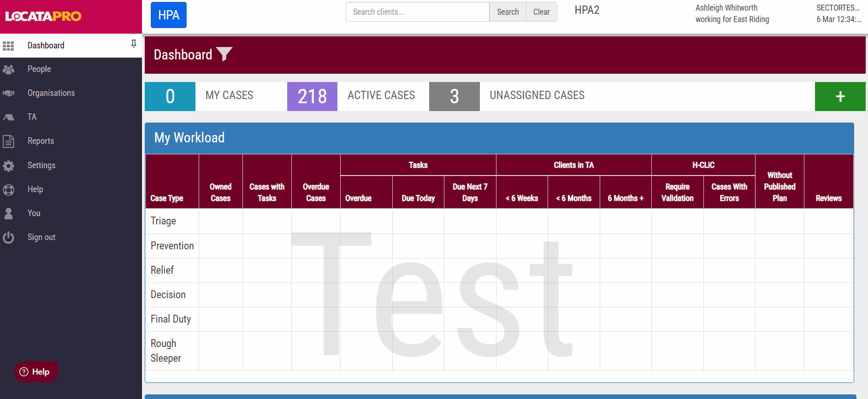This screenshot has height=399, width=868.
Task: Click the Require Validation column header
Action: 677,192
